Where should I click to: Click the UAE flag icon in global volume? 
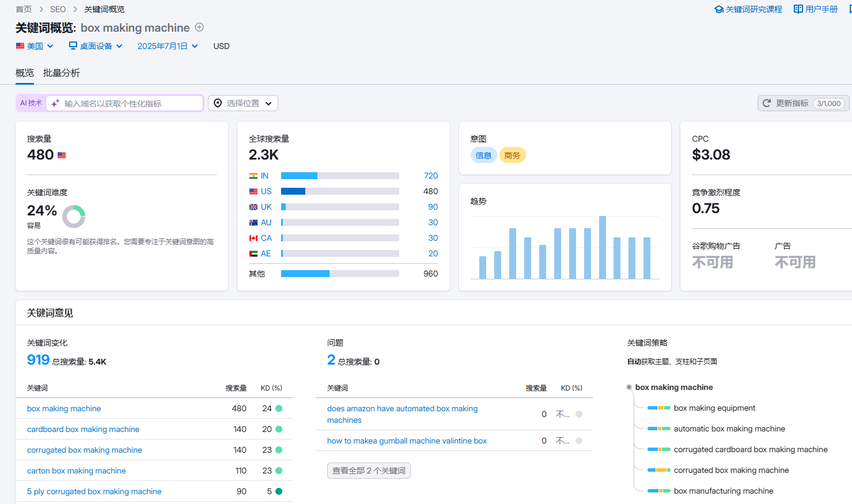pos(253,253)
